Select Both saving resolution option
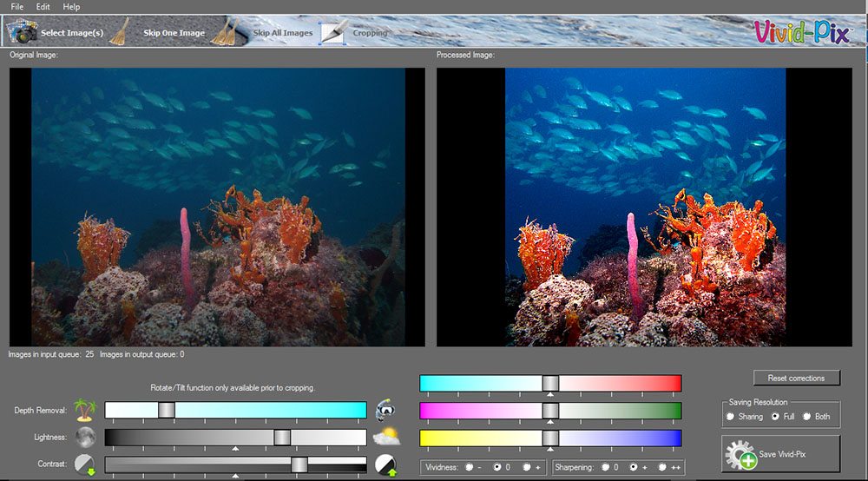Viewport: 868px width, 481px height. [x=807, y=417]
